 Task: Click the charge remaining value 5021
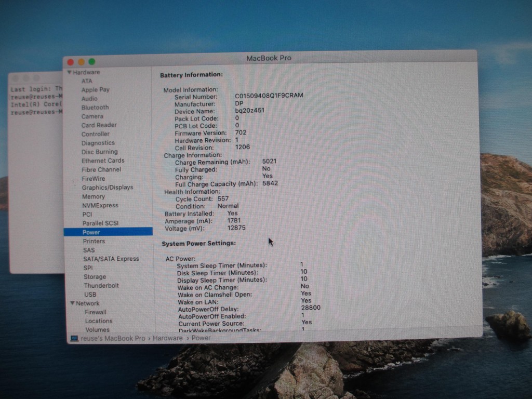point(269,162)
